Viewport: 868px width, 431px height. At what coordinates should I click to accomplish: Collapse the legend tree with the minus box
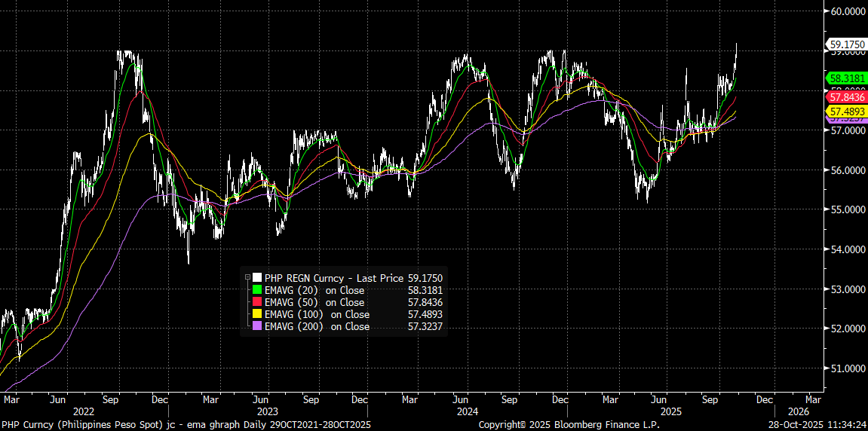coord(247,278)
